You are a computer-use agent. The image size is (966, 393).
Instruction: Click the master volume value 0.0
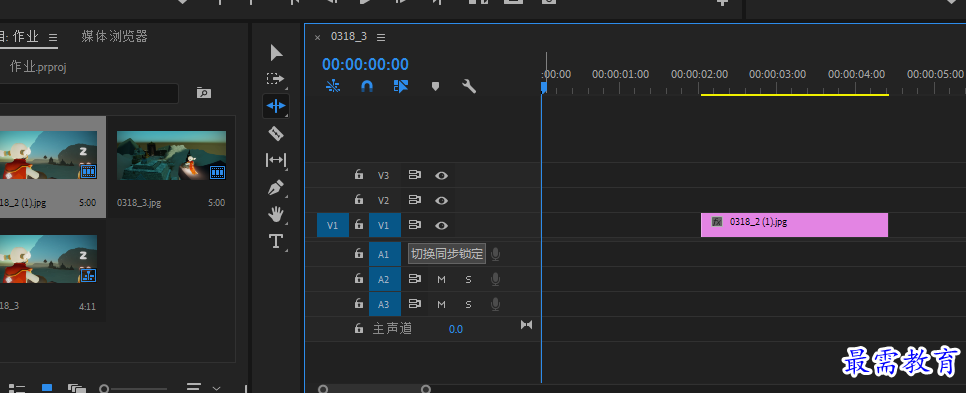455,329
